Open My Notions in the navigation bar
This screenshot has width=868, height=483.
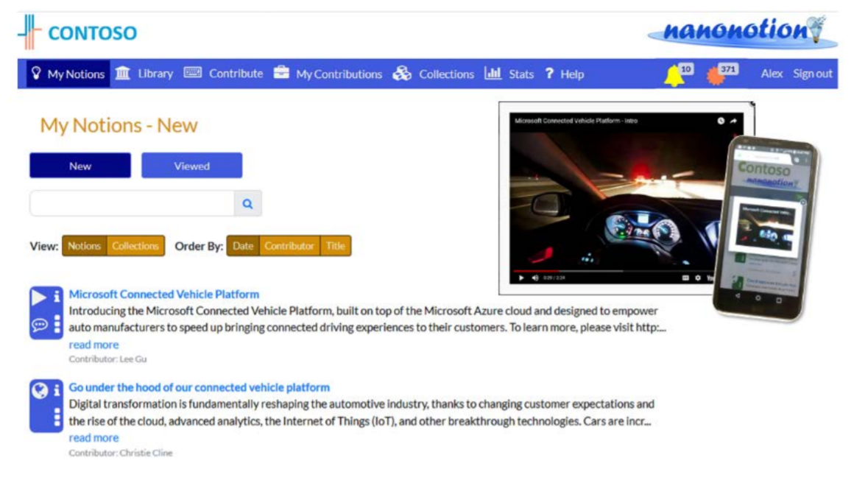point(68,74)
